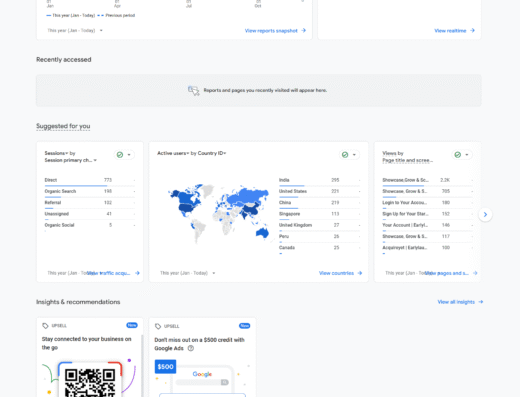The width and height of the screenshot is (520, 397).
Task: Select the United States country row
Action: click(x=320, y=192)
